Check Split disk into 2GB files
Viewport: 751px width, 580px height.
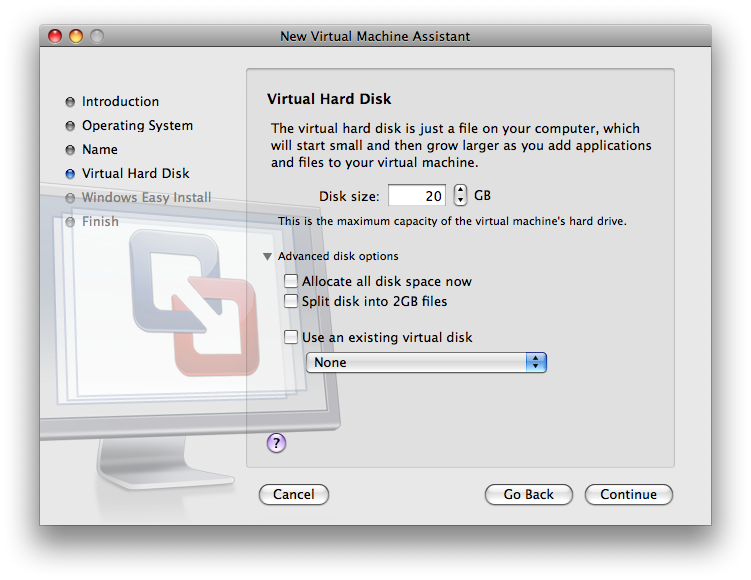[291, 301]
